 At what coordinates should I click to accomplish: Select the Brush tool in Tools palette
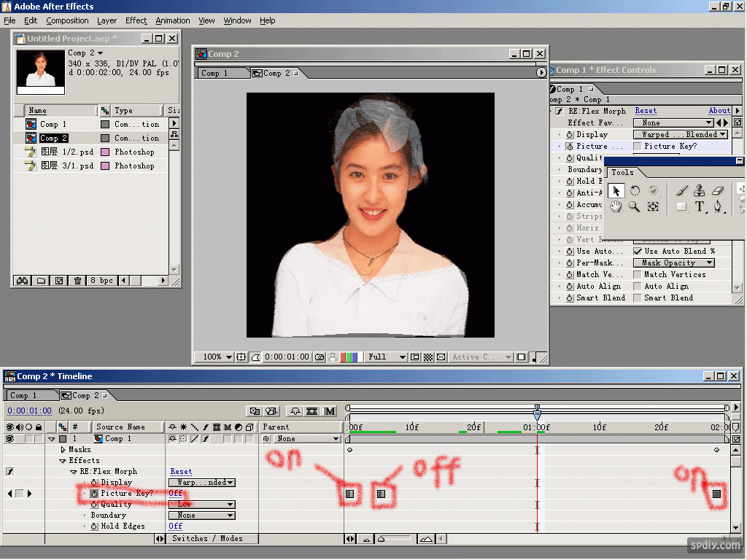tap(681, 190)
